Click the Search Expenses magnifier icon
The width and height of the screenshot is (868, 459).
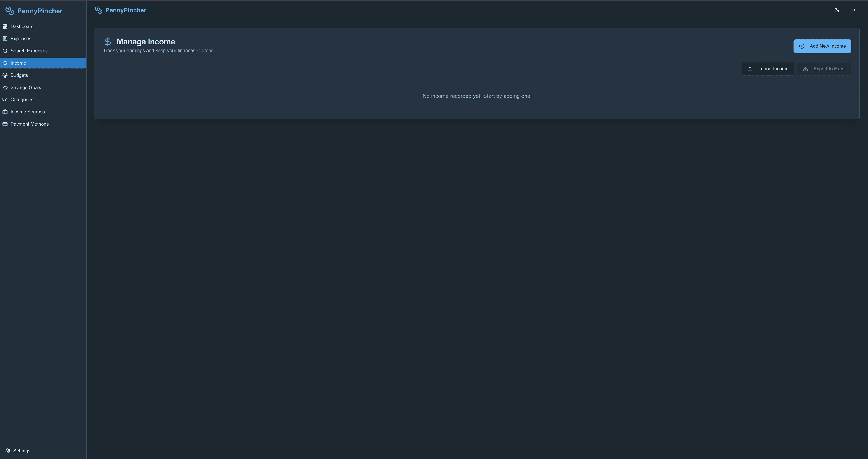pyautogui.click(x=5, y=51)
